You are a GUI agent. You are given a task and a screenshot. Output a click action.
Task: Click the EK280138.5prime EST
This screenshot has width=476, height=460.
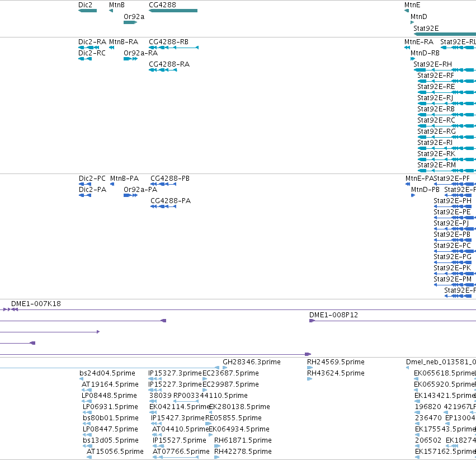212,412
